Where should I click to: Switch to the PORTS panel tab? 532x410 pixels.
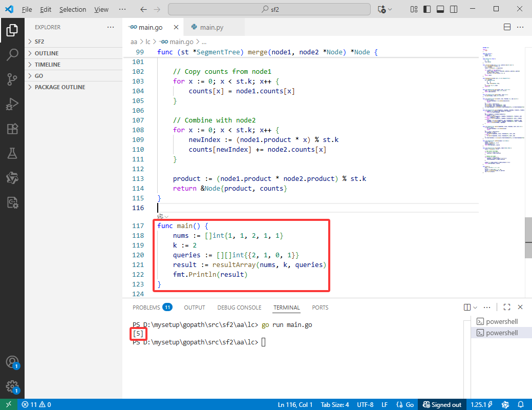coord(320,307)
